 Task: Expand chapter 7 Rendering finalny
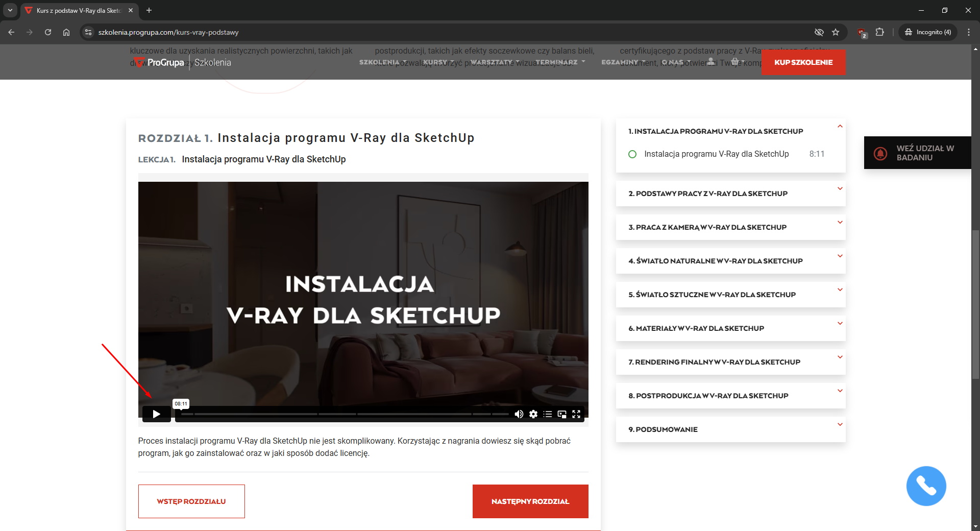click(730, 362)
